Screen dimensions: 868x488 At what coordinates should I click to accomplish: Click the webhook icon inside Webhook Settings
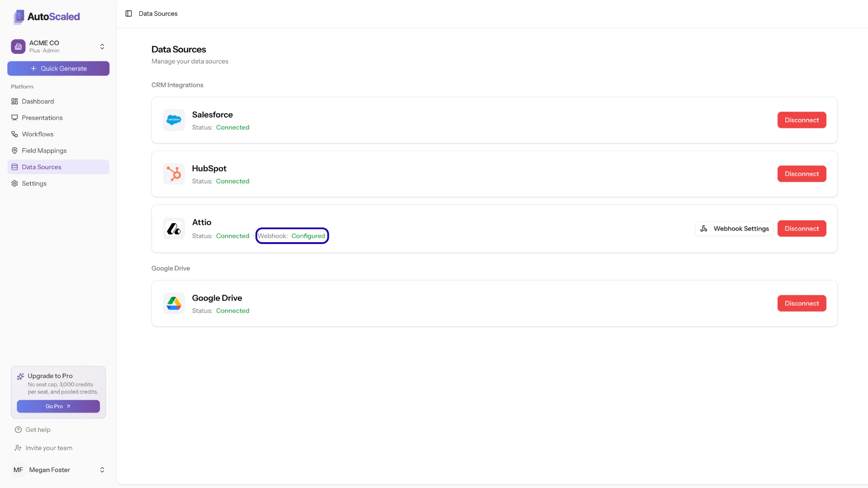pyautogui.click(x=704, y=228)
